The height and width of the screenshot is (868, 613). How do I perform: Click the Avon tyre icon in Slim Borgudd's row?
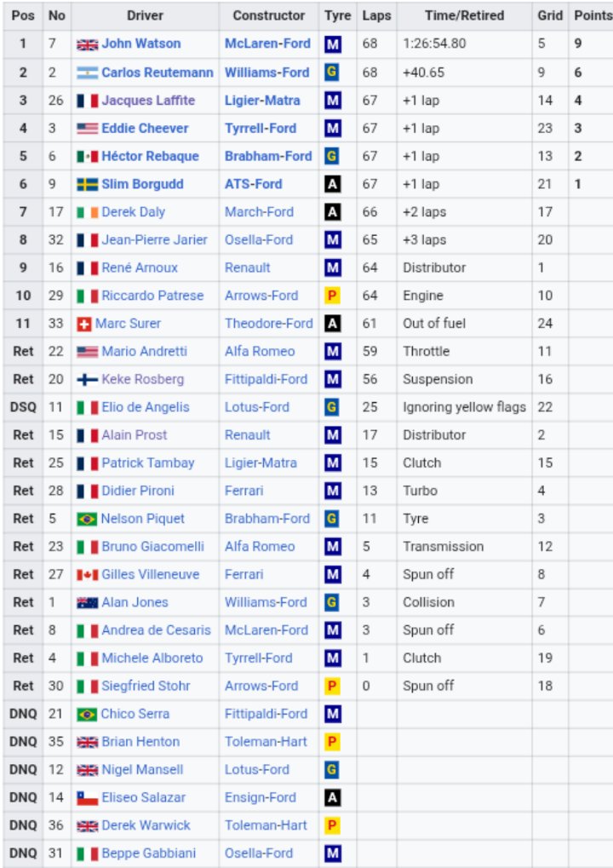(x=333, y=184)
